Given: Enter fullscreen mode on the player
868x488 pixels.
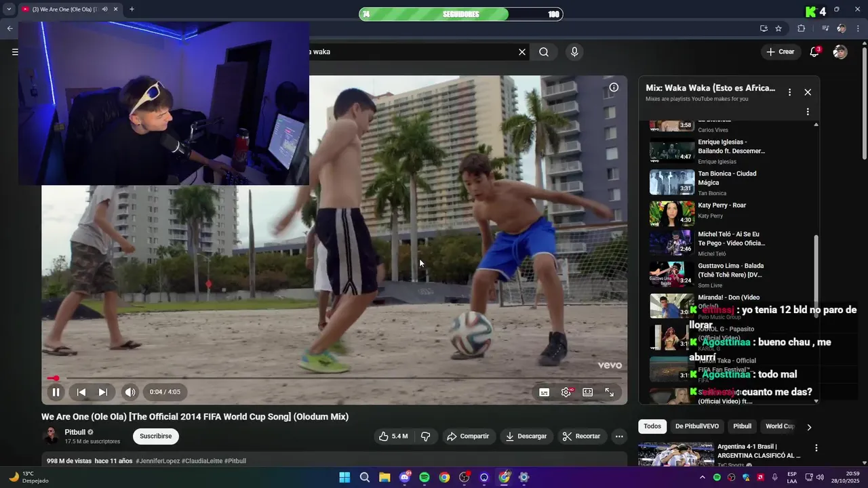Looking at the screenshot, I should coord(609,392).
